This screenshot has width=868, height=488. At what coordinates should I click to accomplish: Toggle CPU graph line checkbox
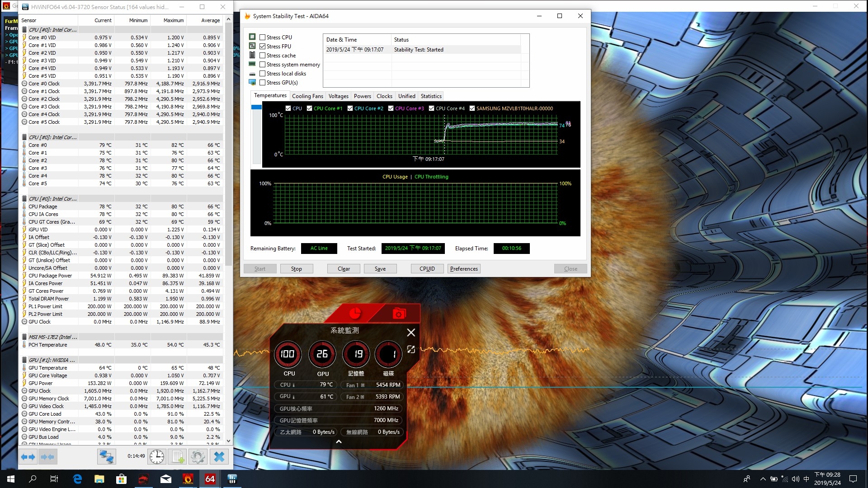coord(288,108)
